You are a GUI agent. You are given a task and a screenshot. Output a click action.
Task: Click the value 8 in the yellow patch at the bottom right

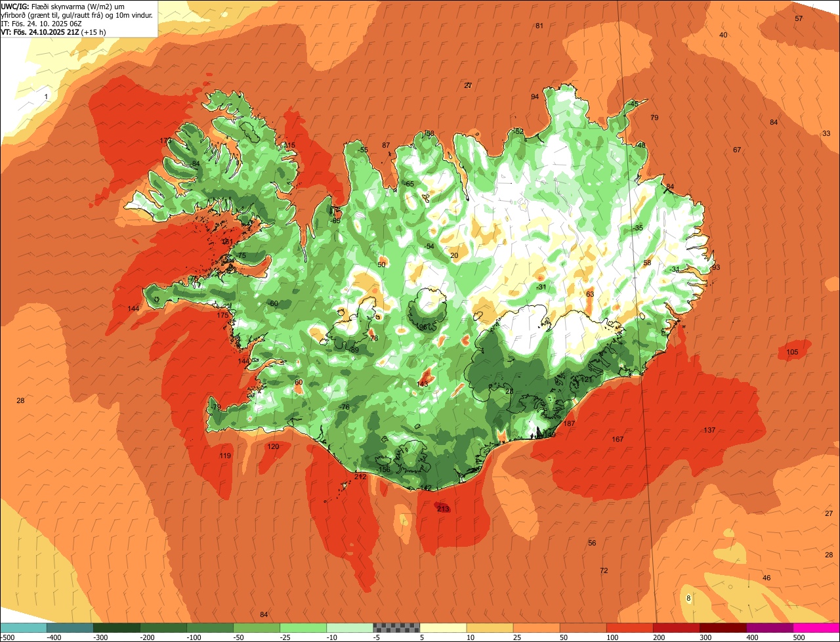688,598
